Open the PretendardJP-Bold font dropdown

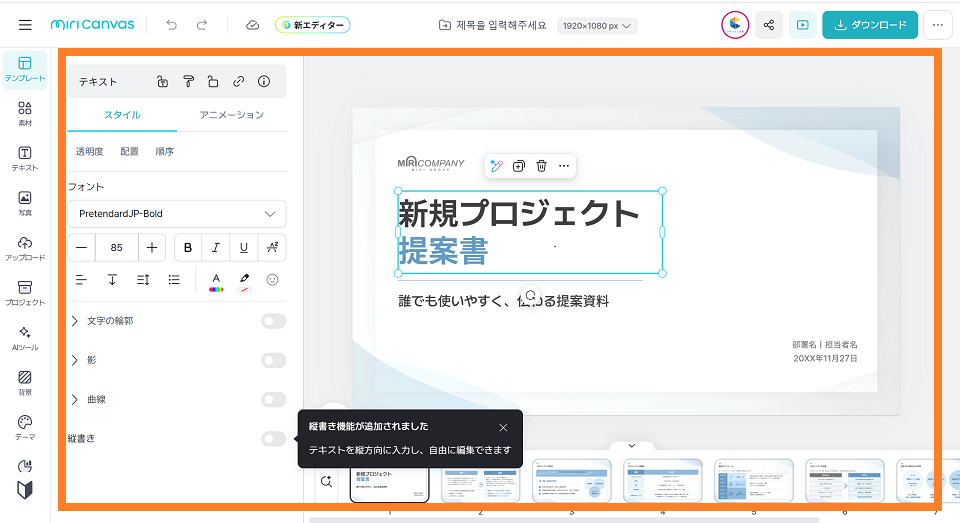[177, 214]
